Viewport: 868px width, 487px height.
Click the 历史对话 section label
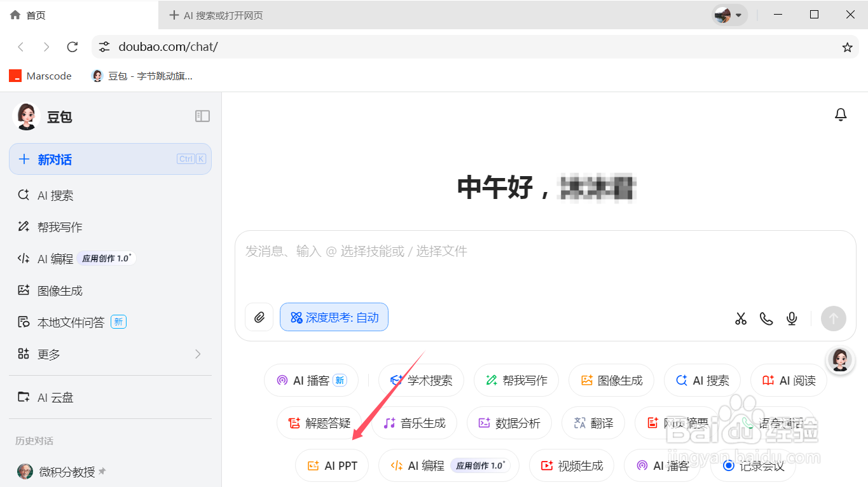tap(34, 441)
